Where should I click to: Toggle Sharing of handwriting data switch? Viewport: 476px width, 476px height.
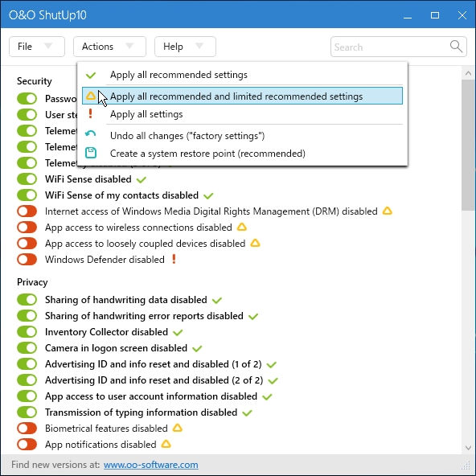point(27,300)
